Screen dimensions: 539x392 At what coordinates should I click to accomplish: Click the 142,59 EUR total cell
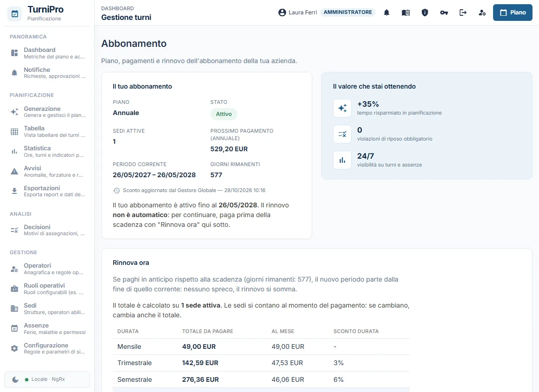200,363
